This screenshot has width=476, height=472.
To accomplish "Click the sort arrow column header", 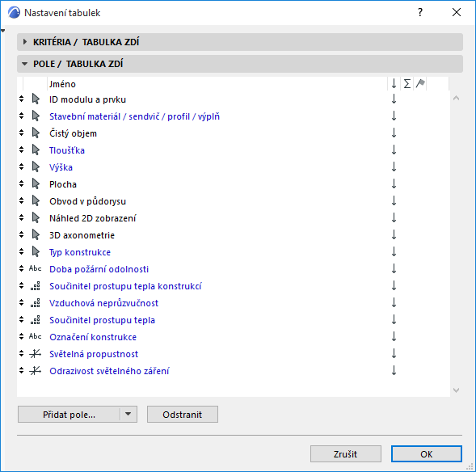I will [394, 83].
